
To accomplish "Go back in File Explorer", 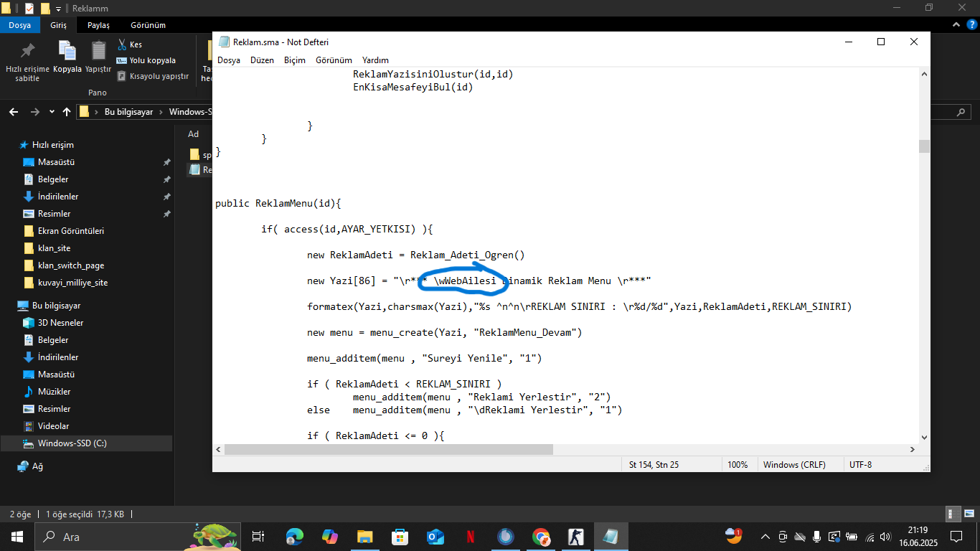I will point(14,112).
